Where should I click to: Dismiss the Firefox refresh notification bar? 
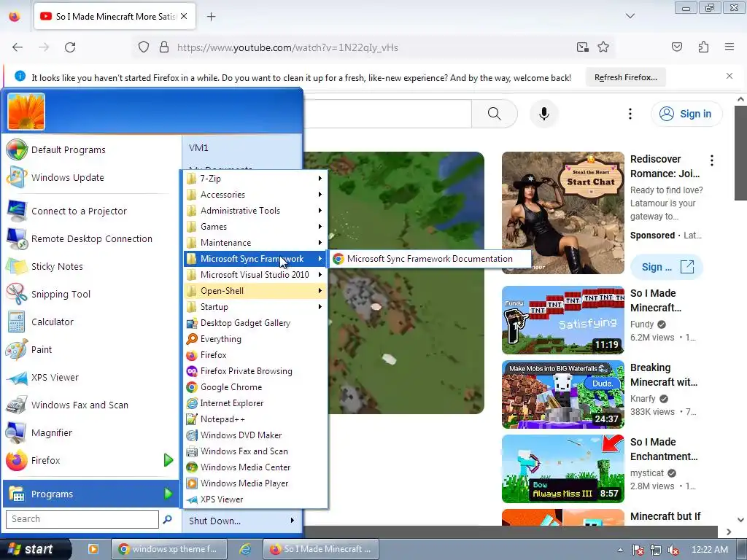click(729, 76)
